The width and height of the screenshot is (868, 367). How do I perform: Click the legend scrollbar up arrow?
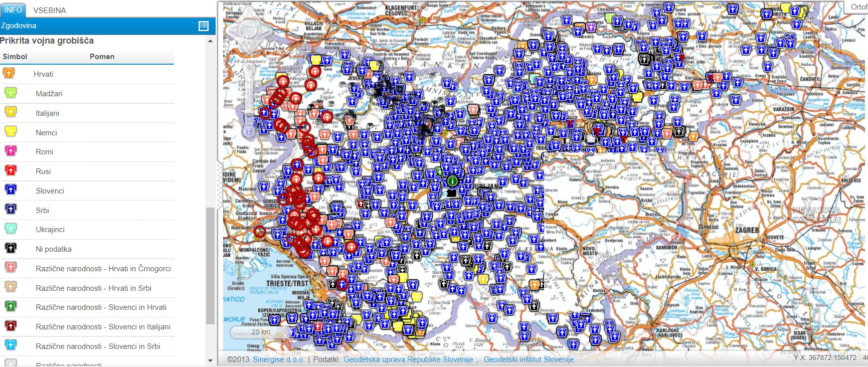[x=210, y=41]
